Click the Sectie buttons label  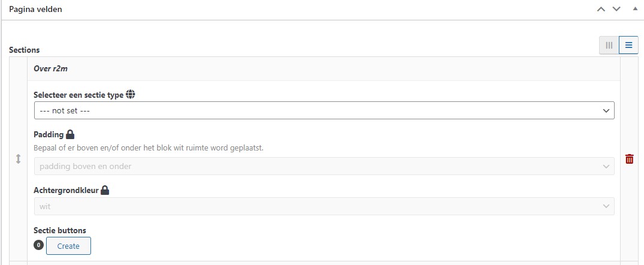point(60,230)
